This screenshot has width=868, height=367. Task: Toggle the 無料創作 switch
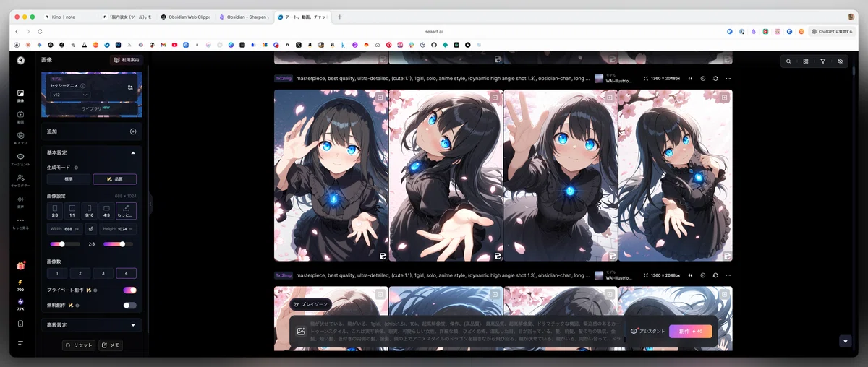129,305
